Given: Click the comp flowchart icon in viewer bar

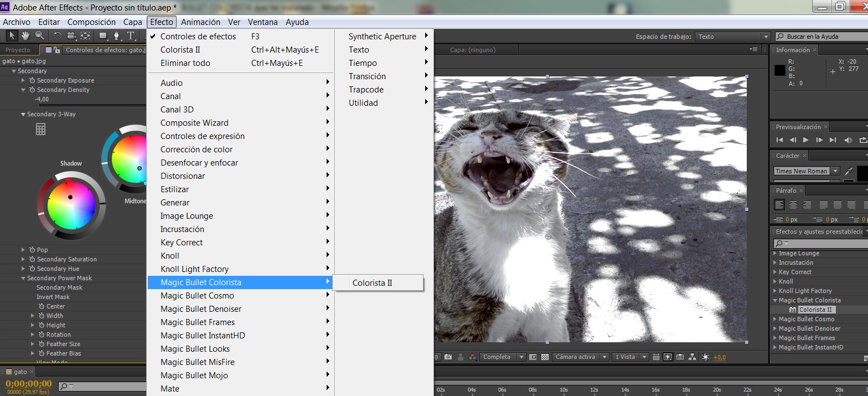Looking at the screenshot, I should coord(692,357).
